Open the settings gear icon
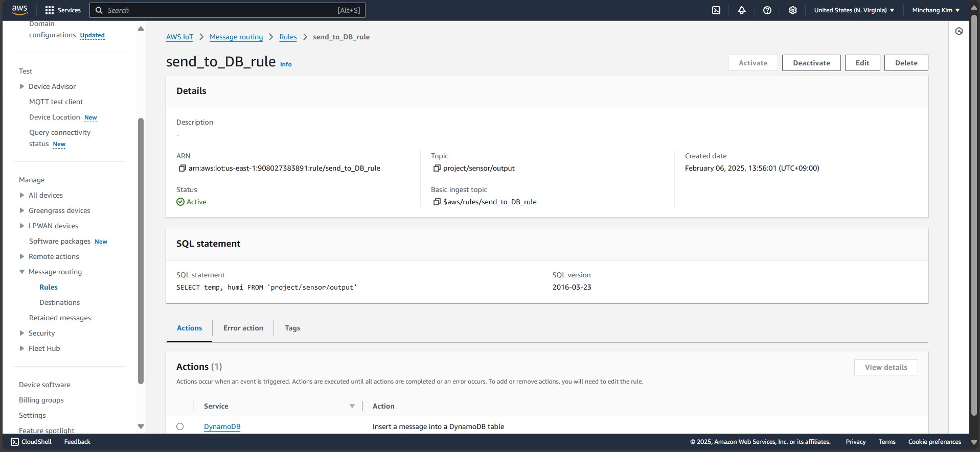The image size is (980, 452). pyautogui.click(x=793, y=10)
